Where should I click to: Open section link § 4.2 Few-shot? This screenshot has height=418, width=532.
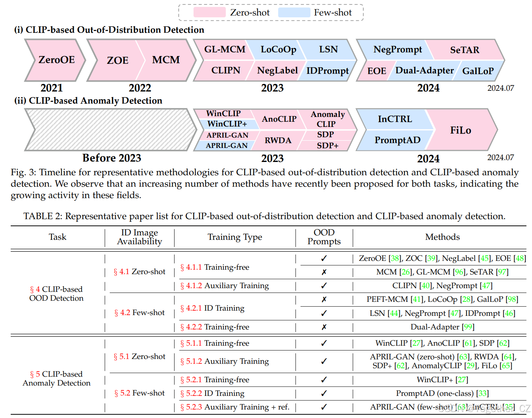click(x=140, y=312)
